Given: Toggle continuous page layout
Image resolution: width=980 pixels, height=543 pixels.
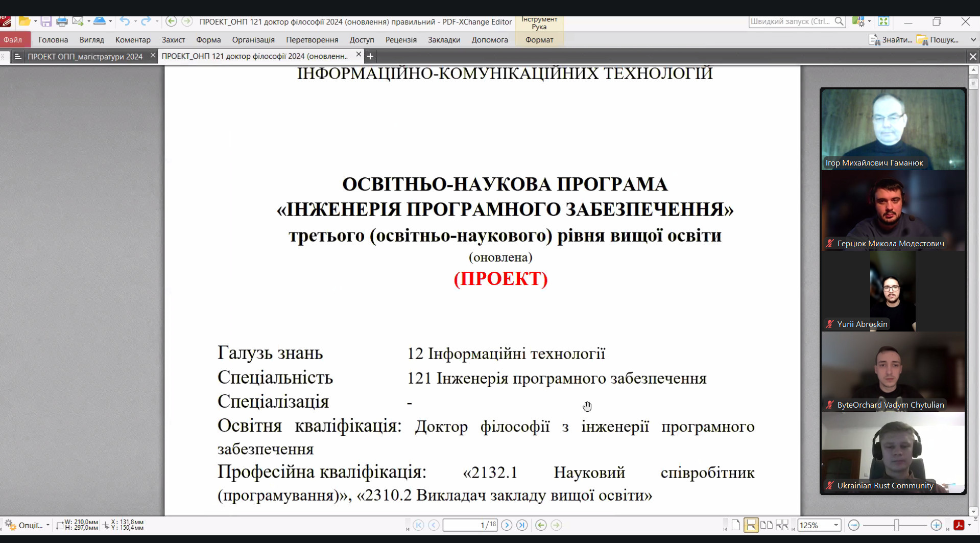Looking at the screenshot, I should 751,525.
